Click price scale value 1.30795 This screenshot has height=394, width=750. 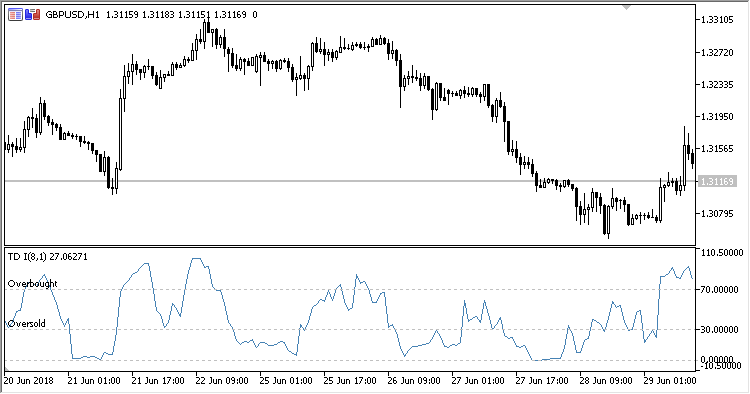(x=717, y=213)
